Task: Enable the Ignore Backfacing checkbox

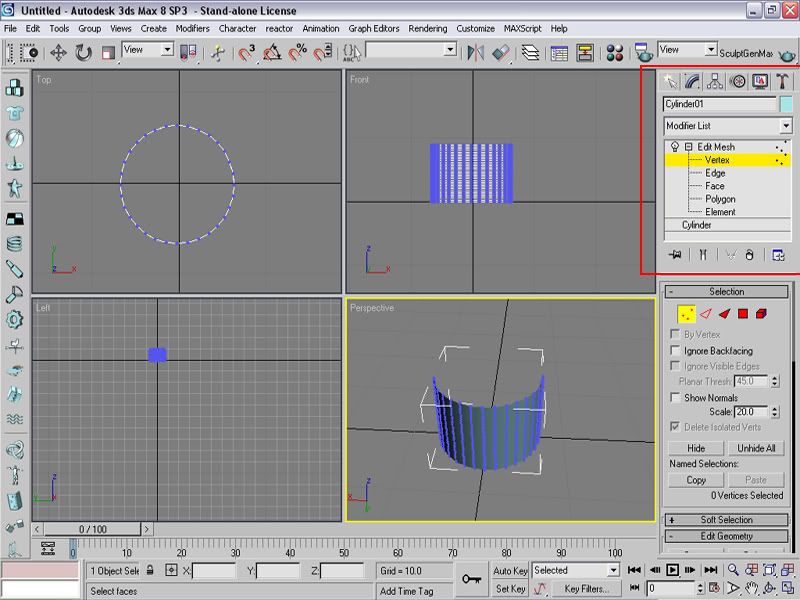Action: [675, 351]
